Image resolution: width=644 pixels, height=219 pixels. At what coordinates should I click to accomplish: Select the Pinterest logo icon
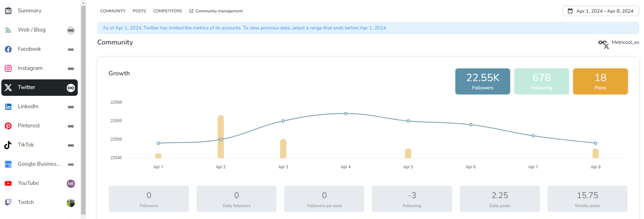click(8, 126)
